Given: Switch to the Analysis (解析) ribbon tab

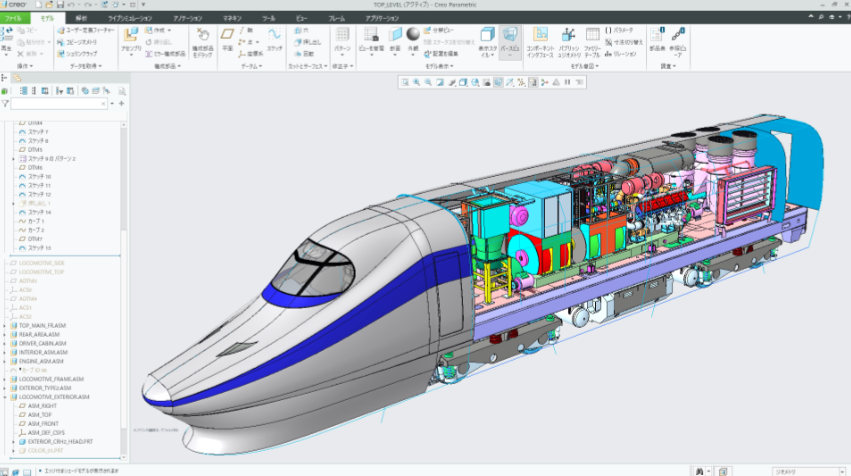Looking at the screenshot, I should click(x=81, y=18).
